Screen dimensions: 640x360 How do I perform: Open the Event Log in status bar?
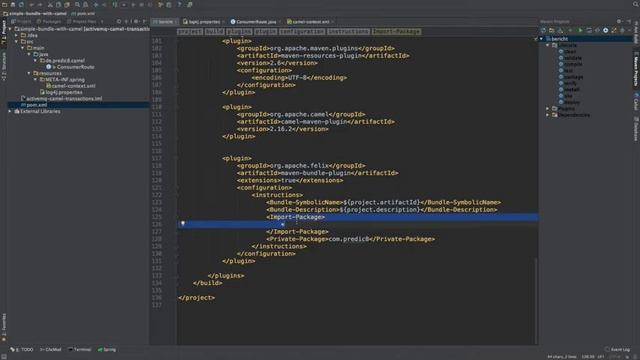click(x=618, y=349)
